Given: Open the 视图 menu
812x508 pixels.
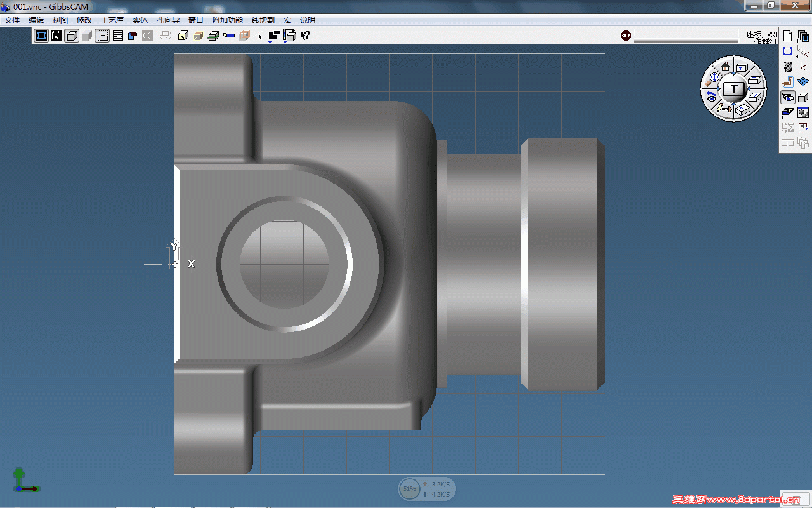Looking at the screenshot, I should [x=60, y=20].
